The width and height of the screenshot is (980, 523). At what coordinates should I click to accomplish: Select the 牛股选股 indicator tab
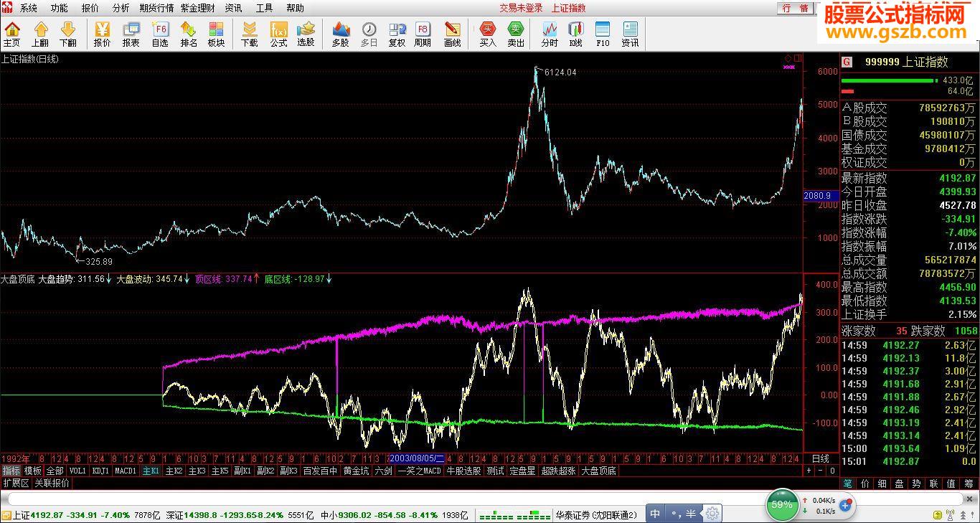coord(463,471)
